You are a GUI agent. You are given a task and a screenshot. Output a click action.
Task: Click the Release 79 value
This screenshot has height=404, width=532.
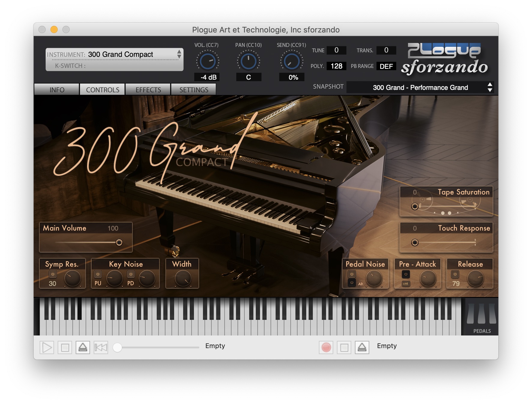click(456, 283)
